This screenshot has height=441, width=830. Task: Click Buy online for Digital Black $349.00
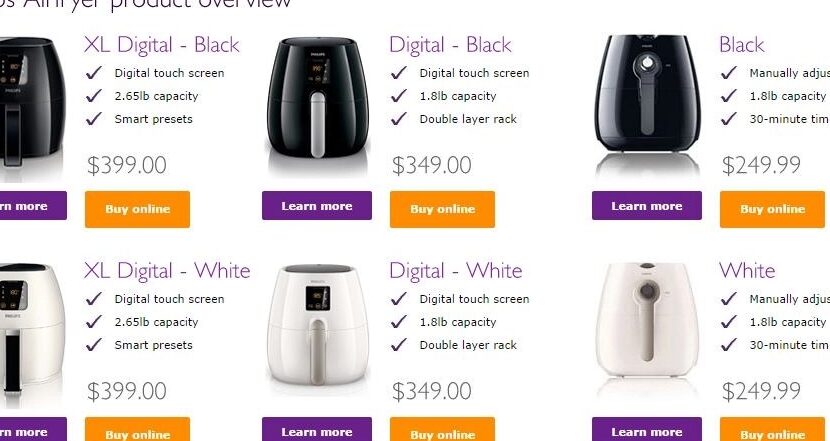pyautogui.click(x=442, y=209)
